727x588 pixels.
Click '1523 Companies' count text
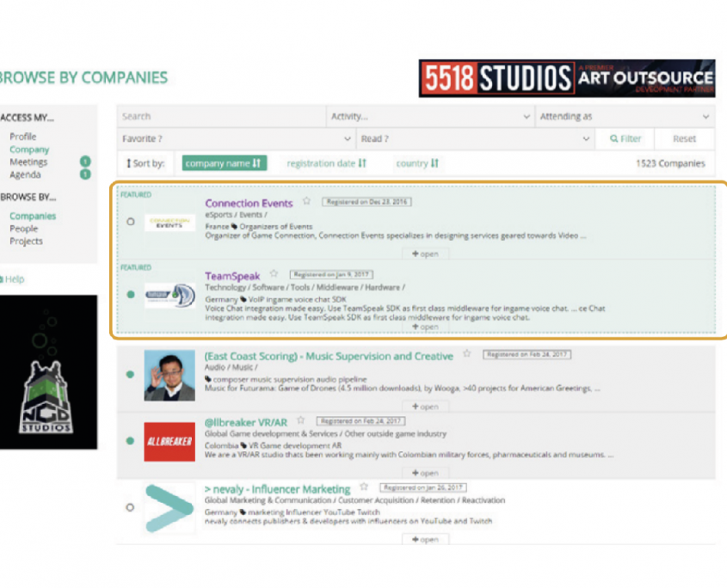point(670,163)
